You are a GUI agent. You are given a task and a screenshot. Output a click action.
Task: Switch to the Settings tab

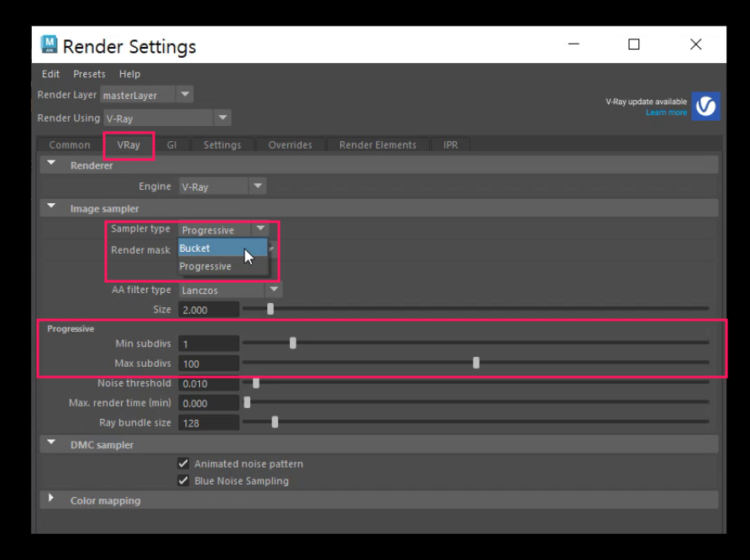click(223, 145)
